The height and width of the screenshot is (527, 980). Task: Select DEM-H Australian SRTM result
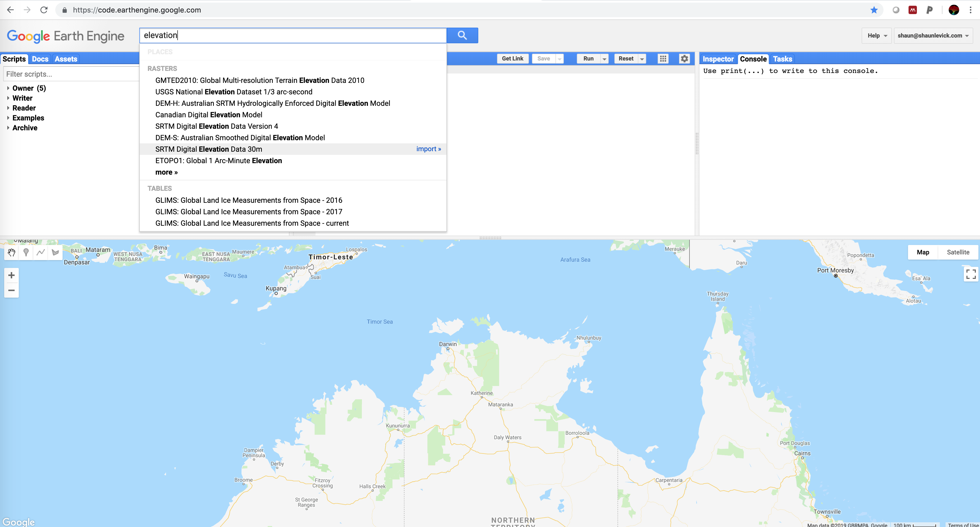pyautogui.click(x=293, y=103)
